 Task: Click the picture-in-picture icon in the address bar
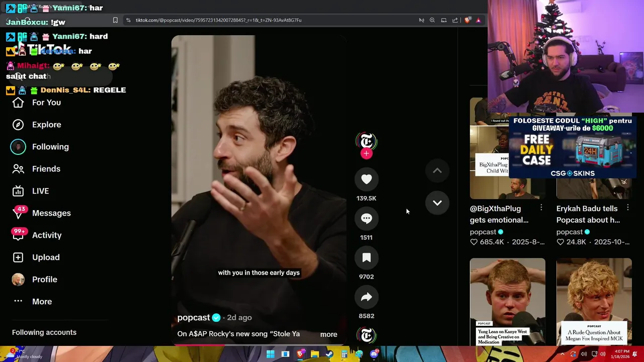pos(444,20)
